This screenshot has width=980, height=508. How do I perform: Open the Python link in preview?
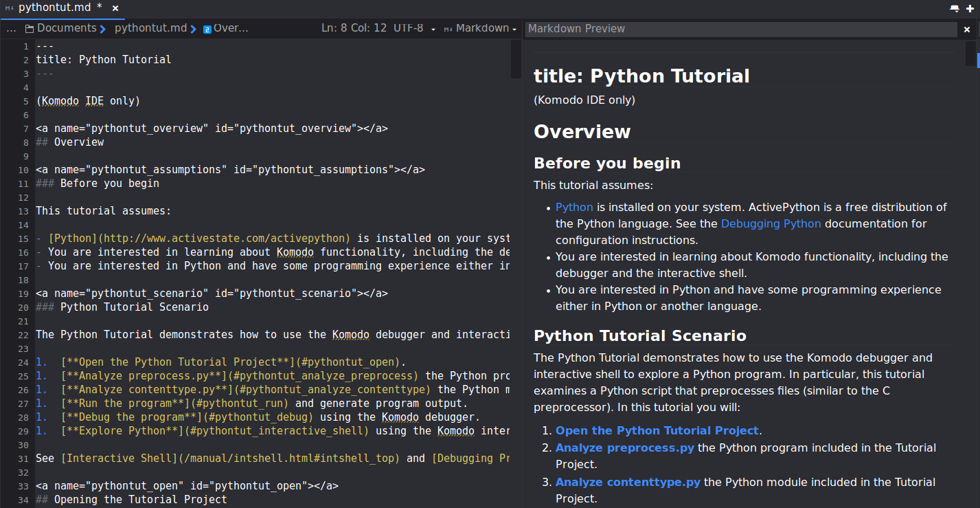tap(574, 207)
